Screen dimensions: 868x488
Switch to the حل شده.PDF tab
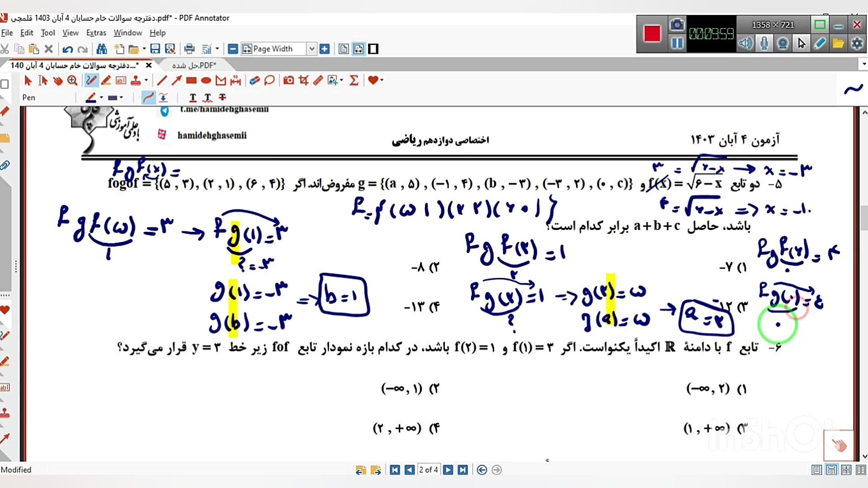click(194, 65)
